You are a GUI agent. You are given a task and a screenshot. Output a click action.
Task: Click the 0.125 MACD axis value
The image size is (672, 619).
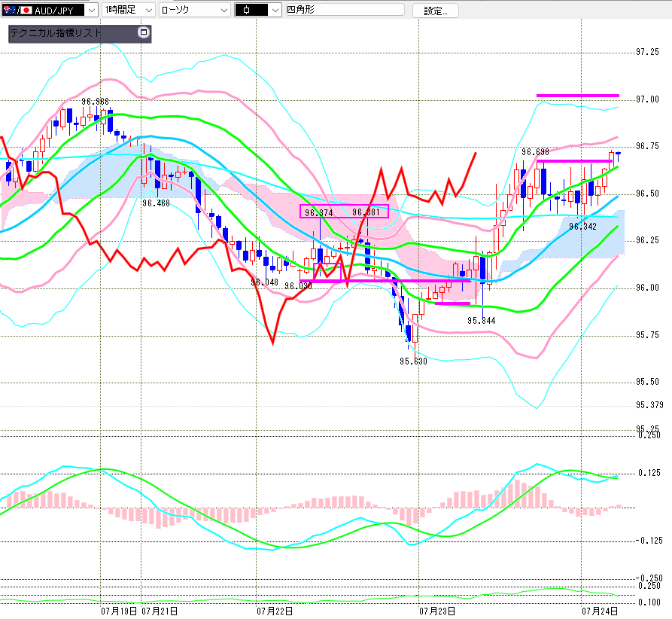point(649,473)
